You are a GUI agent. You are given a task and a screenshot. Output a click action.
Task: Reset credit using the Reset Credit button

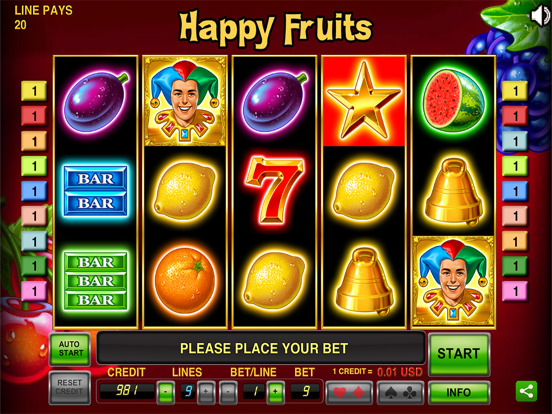pyautogui.click(x=70, y=387)
